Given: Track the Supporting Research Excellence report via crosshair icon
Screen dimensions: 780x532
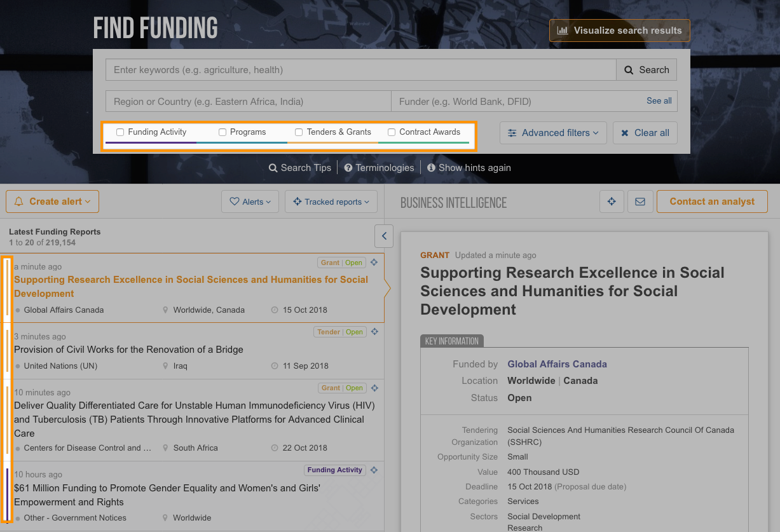Looking at the screenshot, I should pyautogui.click(x=374, y=261).
